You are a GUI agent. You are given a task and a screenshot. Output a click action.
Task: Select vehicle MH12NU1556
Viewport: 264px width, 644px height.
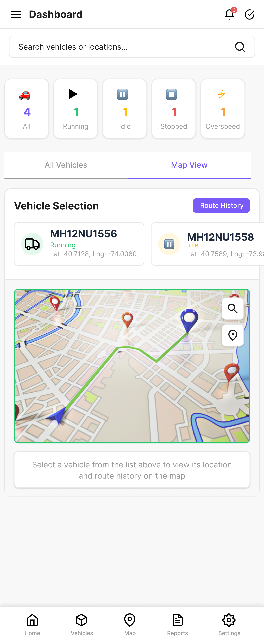pos(79,243)
